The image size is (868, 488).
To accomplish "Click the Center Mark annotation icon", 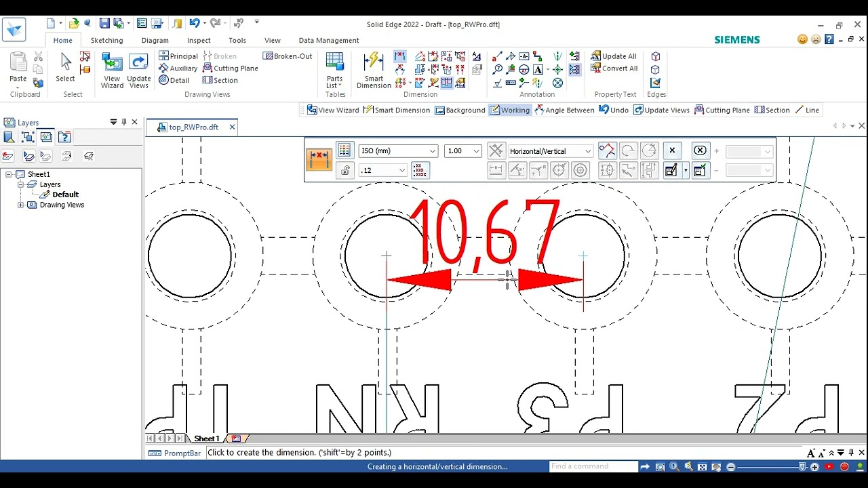I will pyautogui.click(x=557, y=70).
